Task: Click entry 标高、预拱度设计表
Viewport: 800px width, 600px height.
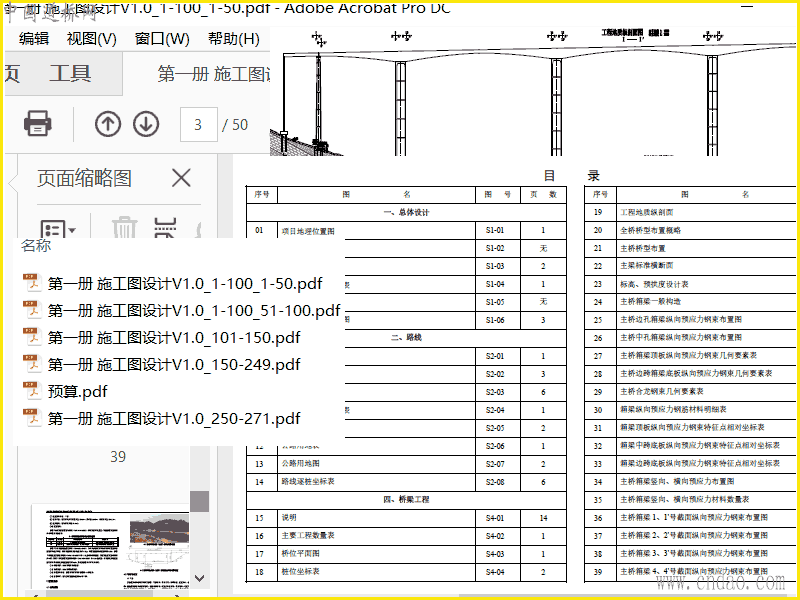Action: (655, 284)
